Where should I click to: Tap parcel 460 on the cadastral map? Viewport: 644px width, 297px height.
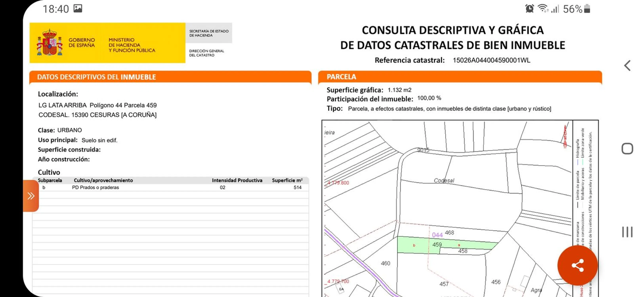[385, 263]
